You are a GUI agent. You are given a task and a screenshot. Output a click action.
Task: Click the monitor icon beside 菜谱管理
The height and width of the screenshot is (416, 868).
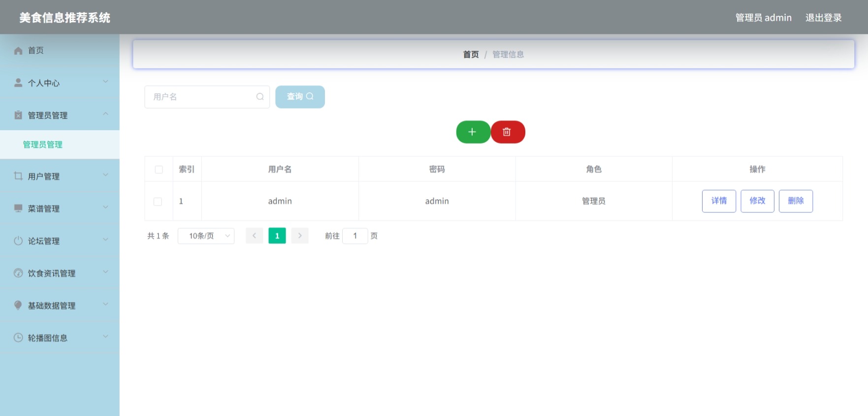click(x=18, y=208)
